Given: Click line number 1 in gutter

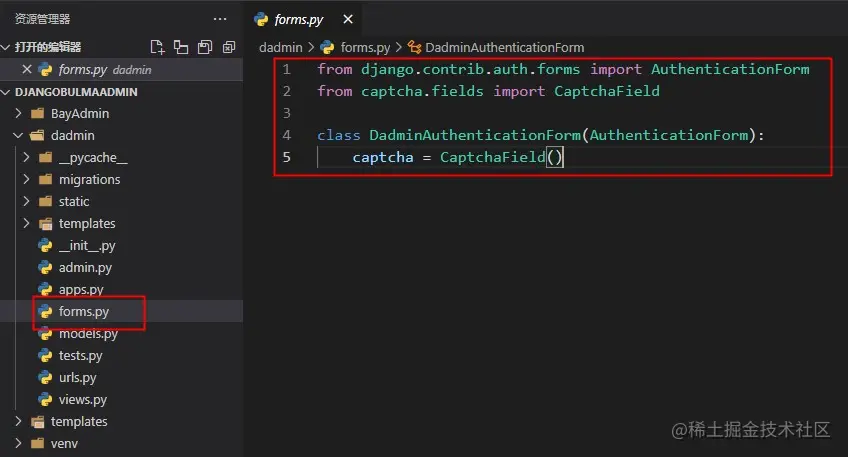Looking at the screenshot, I should click(287, 69).
